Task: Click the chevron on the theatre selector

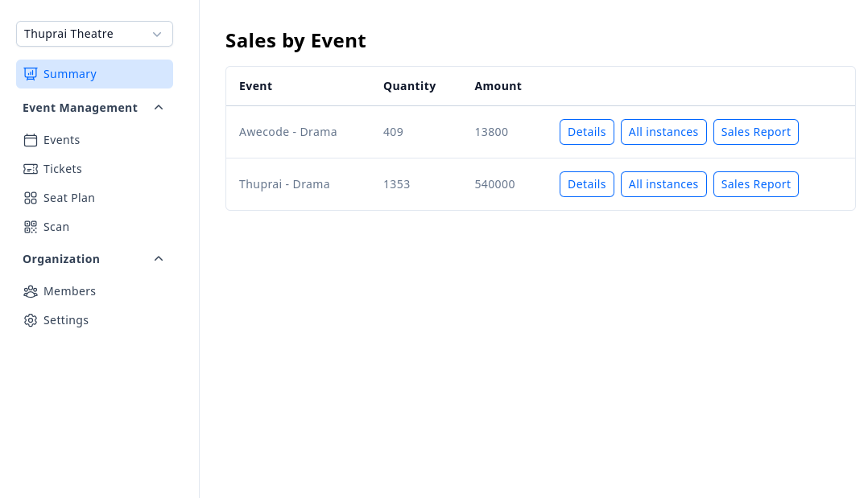Action: (x=157, y=34)
